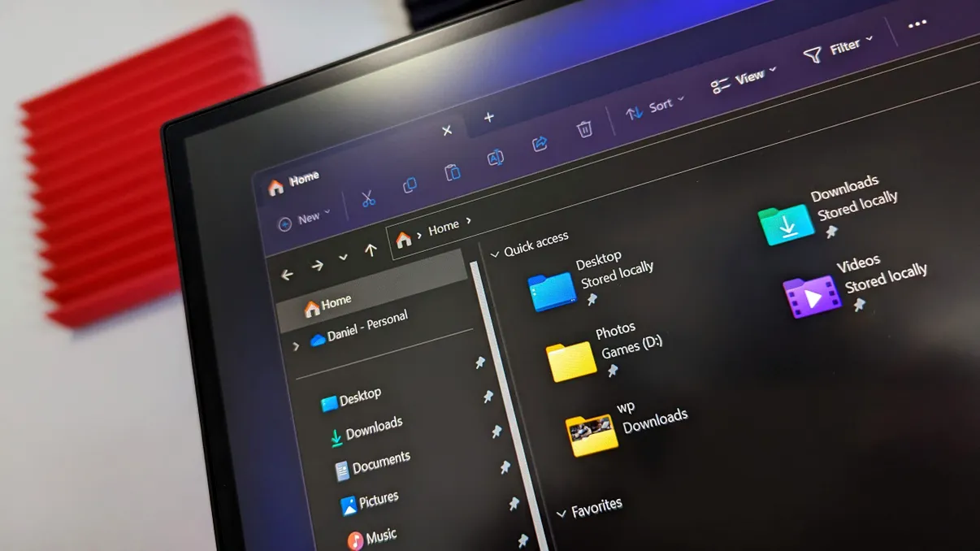Image resolution: width=980 pixels, height=551 pixels.
Task: Click the Back navigation arrow
Action: pyautogui.click(x=286, y=275)
